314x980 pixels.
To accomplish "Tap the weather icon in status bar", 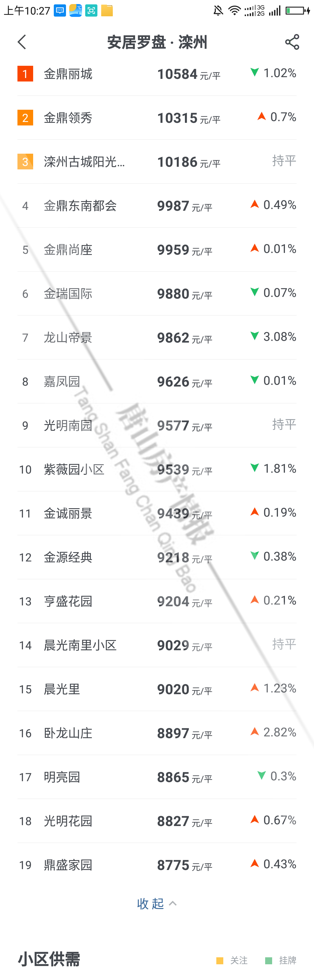I will [x=75, y=10].
